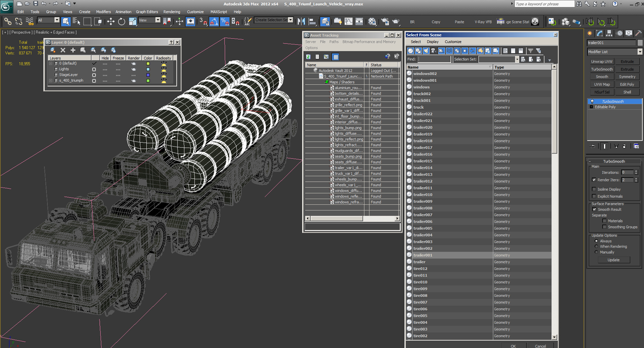Refresh the Asset Tracking list
This screenshot has width=644, height=348.
click(x=309, y=57)
